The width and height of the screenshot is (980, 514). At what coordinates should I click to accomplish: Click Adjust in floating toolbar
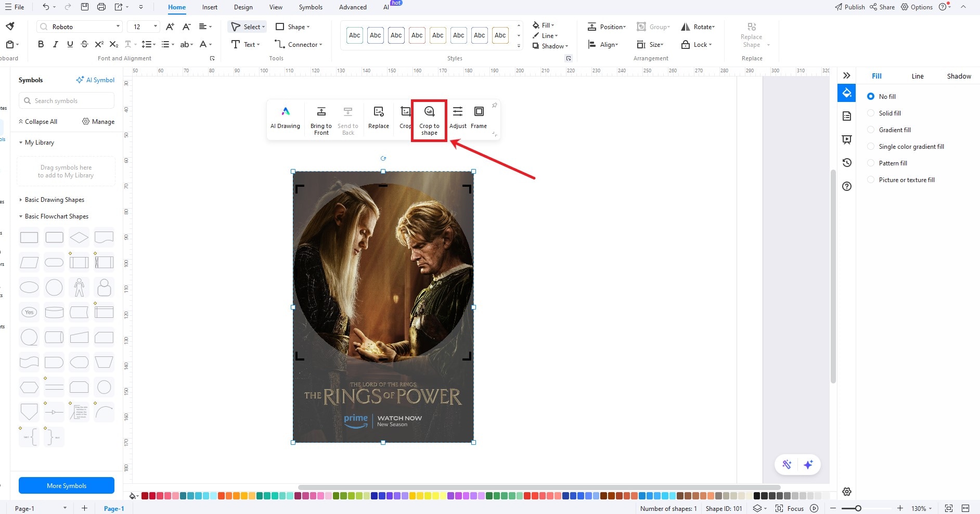coord(458,118)
